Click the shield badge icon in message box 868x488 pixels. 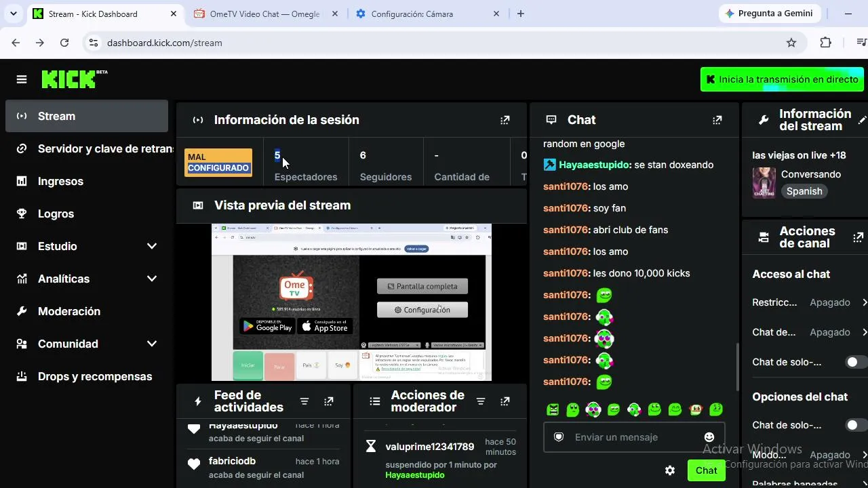coord(559,437)
